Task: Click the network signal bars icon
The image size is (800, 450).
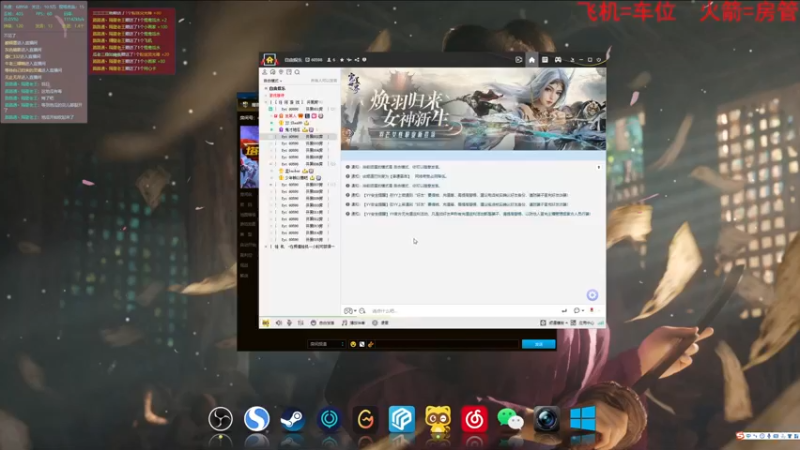Action: 601,323
